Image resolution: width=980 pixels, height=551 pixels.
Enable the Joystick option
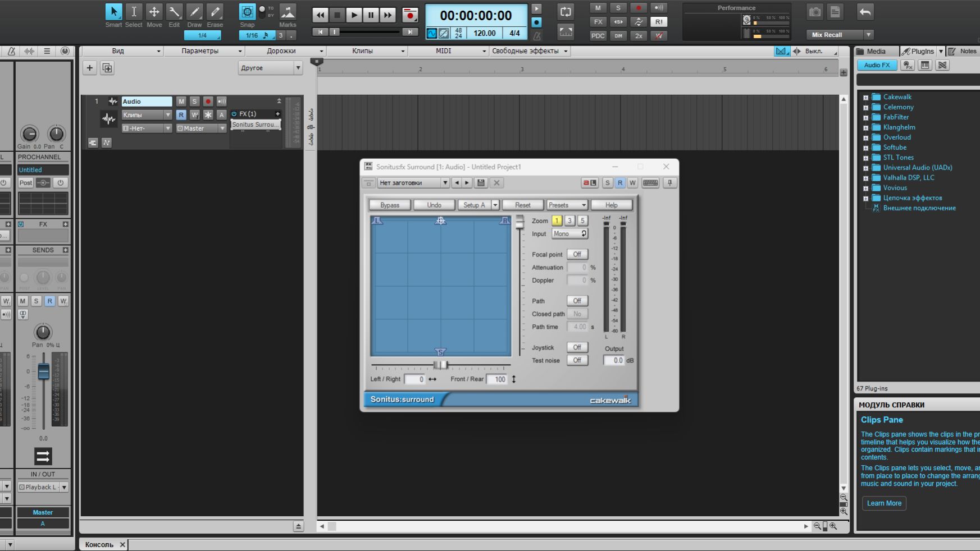(577, 347)
